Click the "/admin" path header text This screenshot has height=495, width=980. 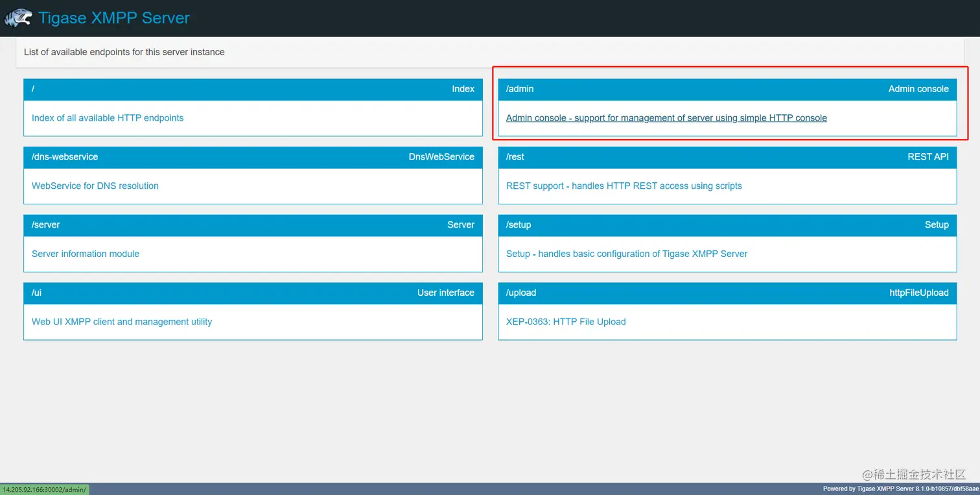tap(520, 89)
